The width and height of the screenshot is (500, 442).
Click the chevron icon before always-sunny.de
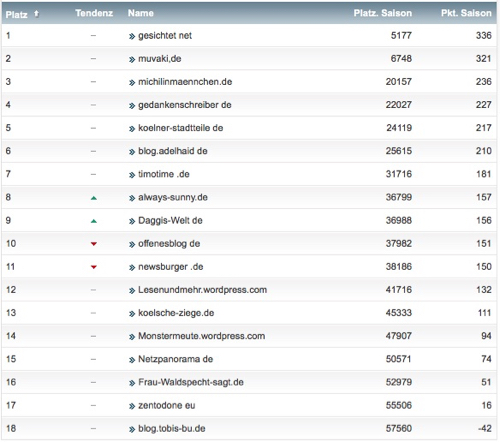pyautogui.click(x=132, y=198)
